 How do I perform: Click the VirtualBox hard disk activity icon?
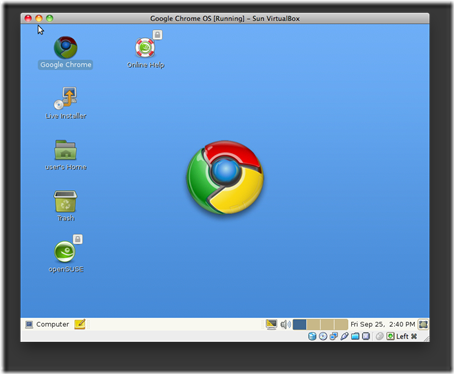tap(312, 336)
